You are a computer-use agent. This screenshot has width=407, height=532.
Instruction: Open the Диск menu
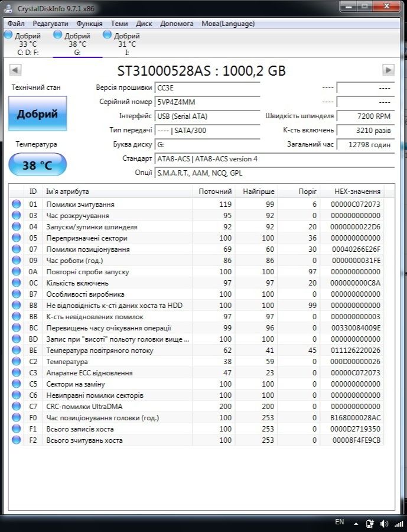(144, 24)
